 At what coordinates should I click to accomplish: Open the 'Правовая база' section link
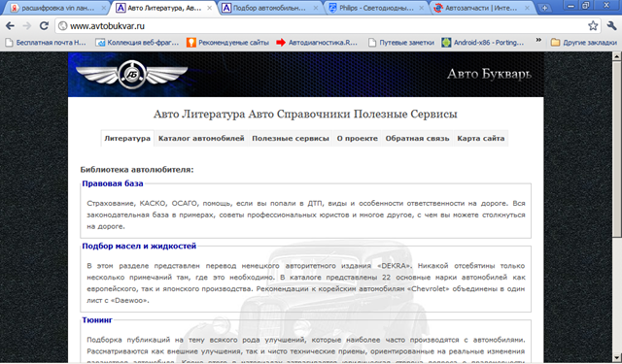pos(113,183)
